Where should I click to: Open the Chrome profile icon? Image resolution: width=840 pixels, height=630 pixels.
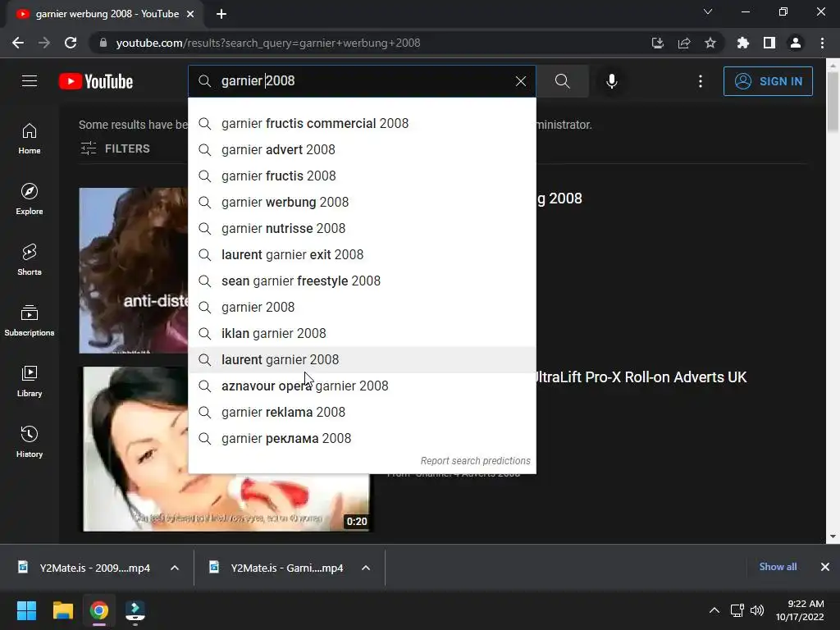coord(796,43)
